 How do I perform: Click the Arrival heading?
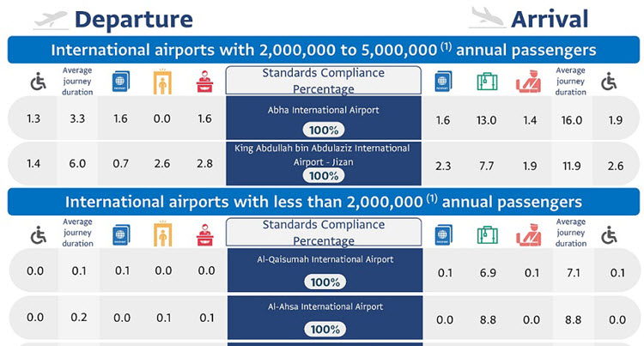[550, 19]
